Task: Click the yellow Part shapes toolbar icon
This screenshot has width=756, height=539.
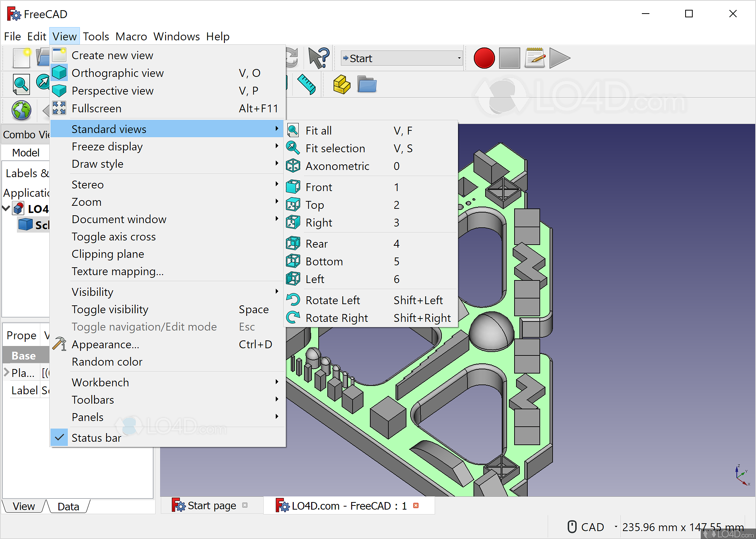Action: click(x=341, y=84)
